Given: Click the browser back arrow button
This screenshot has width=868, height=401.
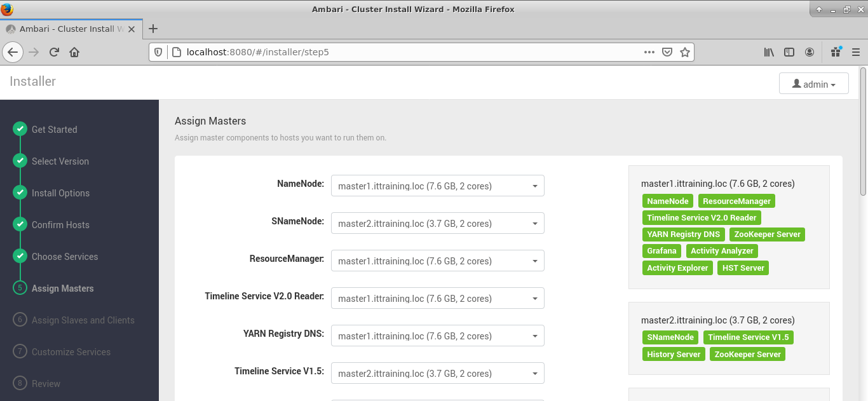Looking at the screenshot, I should tap(13, 52).
